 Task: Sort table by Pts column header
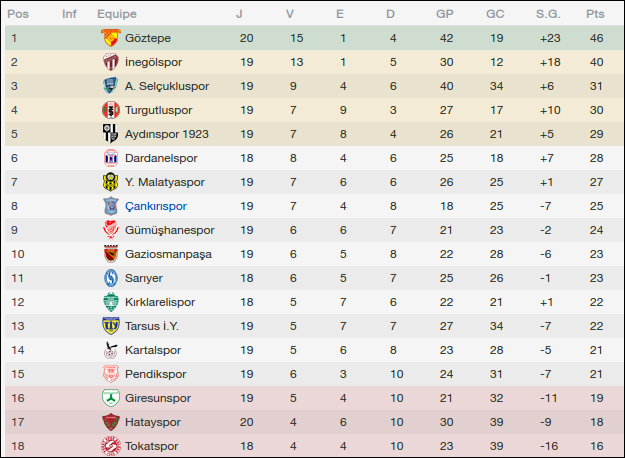click(x=595, y=14)
